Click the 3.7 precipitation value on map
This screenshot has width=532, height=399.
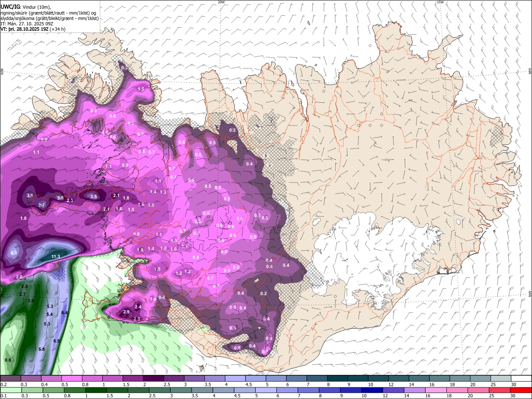(42, 205)
